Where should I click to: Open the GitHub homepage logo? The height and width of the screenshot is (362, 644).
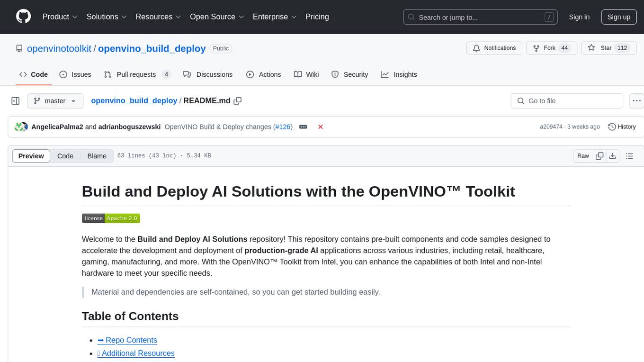tap(24, 17)
